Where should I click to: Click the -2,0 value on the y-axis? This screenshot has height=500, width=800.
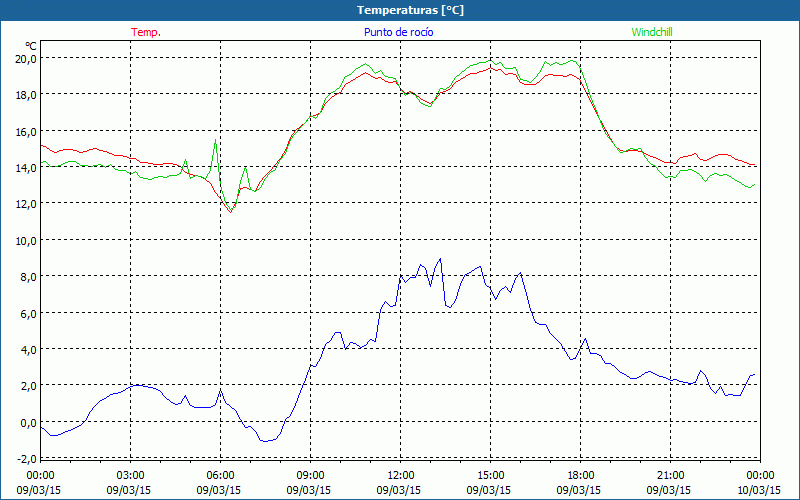coord(27,459)
